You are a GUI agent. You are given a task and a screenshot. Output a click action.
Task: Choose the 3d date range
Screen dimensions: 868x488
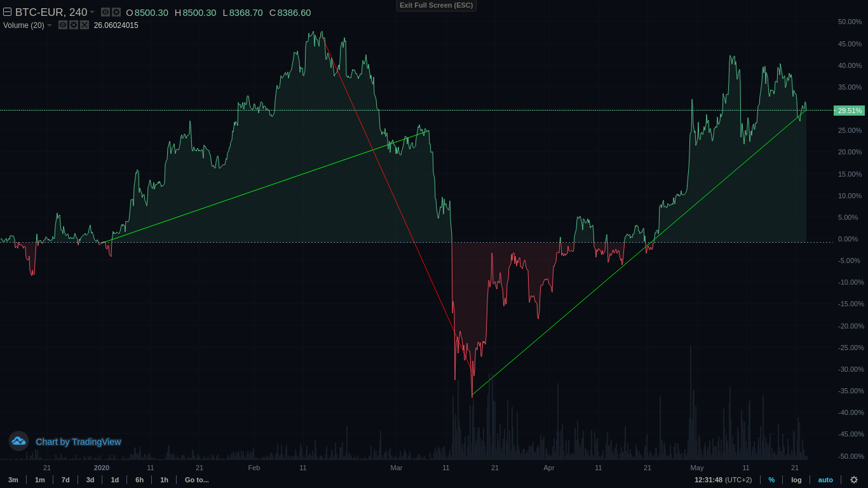[x=90, y=480]
